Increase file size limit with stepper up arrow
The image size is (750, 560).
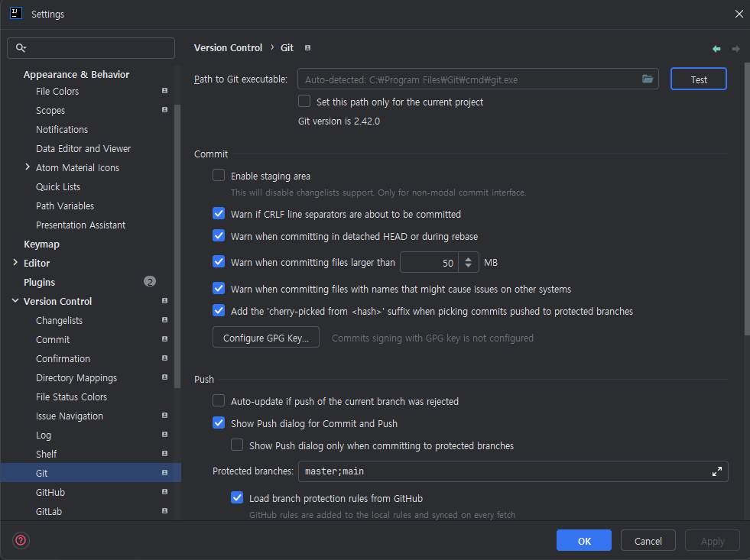point(468,258)
